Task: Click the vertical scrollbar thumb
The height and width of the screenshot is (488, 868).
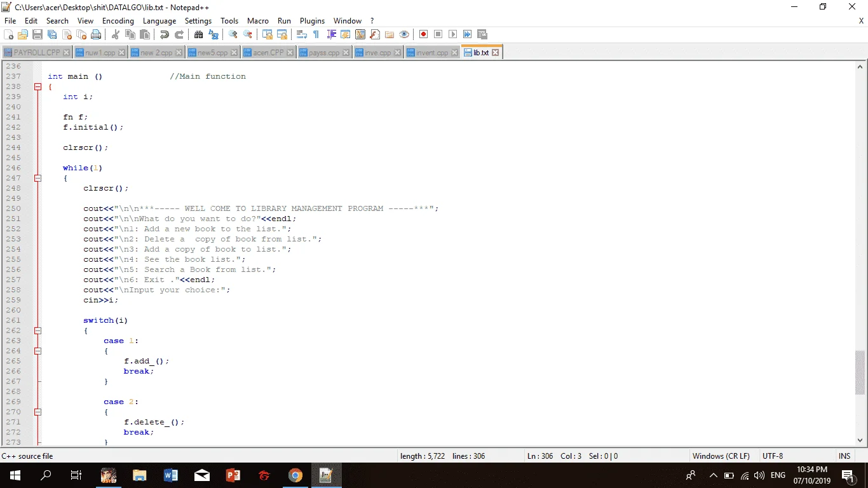Action: coord(860,372)
